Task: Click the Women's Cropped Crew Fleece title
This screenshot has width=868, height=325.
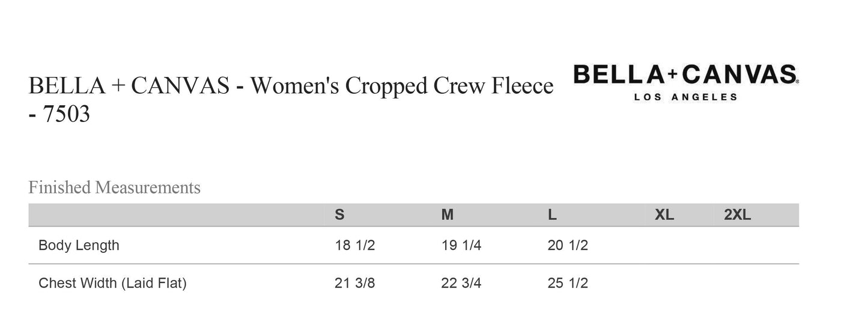Action: coord(401,87)
